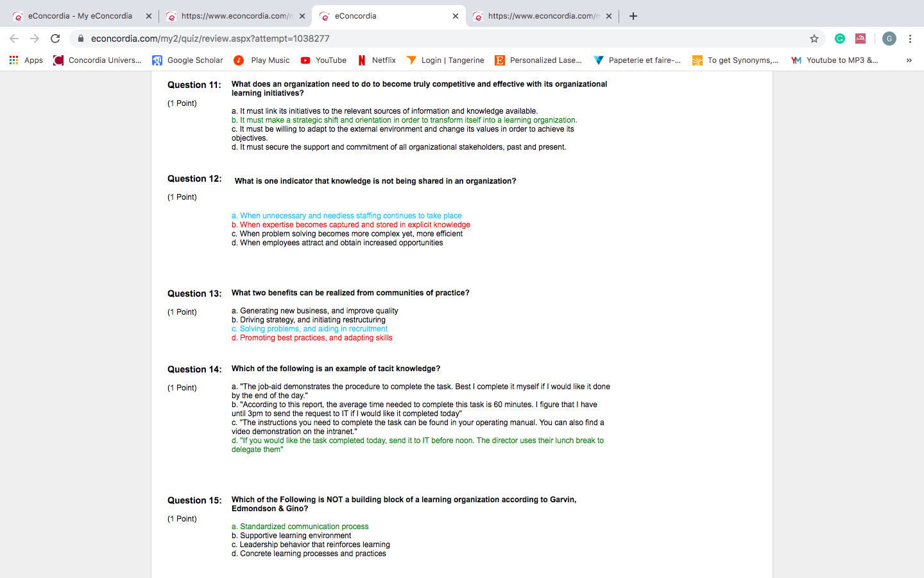This screenshot has width=924, height=578.
Task: Open the Login | Tangerine bookmark
Action: point(445,60)
